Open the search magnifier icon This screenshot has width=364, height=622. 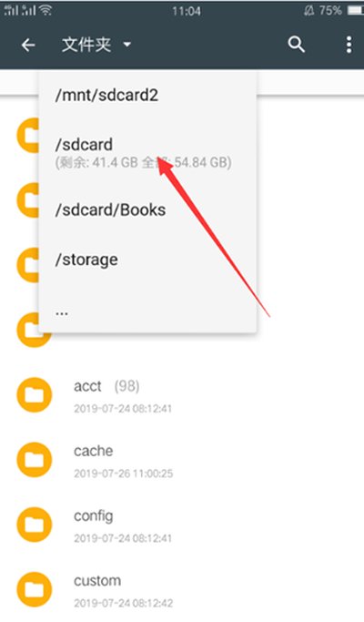point(296,45)
